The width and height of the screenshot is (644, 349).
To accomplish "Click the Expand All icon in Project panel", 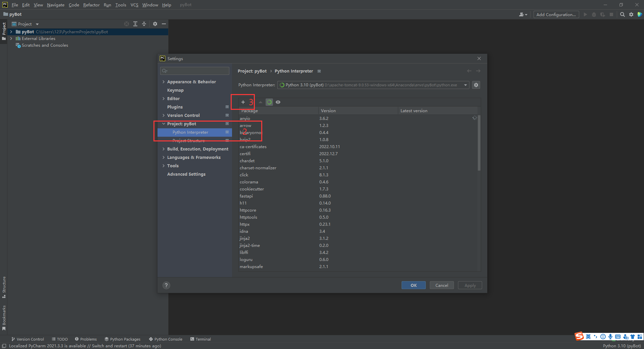I will [135, 24].
